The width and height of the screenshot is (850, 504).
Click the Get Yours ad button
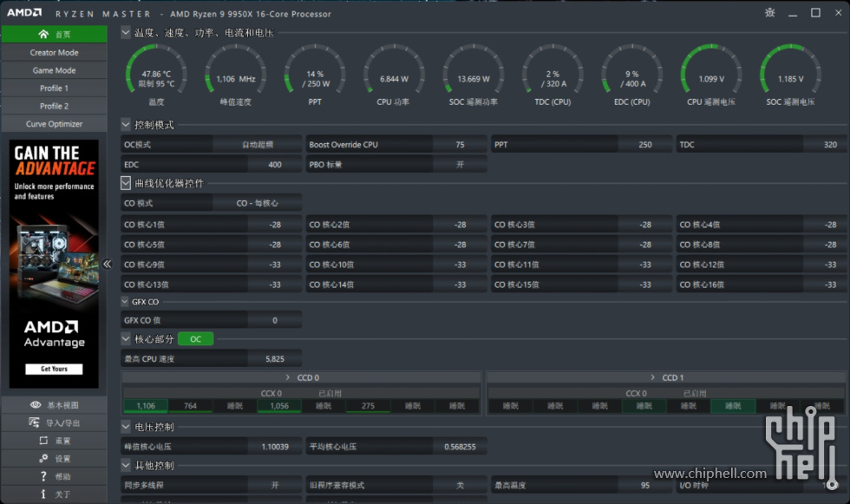point(54,369)
